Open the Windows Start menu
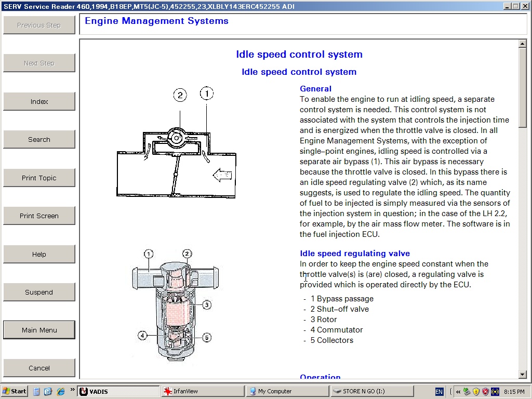Viewport: 532px width, 399px height. coord(14,391)
